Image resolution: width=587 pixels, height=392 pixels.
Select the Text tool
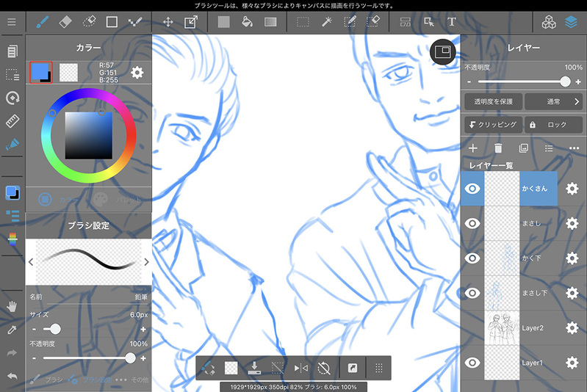coord(452,22)
